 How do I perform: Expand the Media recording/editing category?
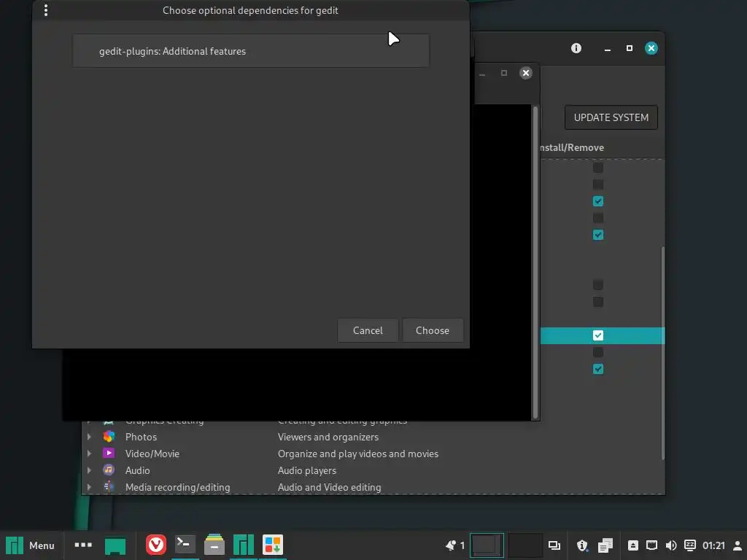click(89, 487)
